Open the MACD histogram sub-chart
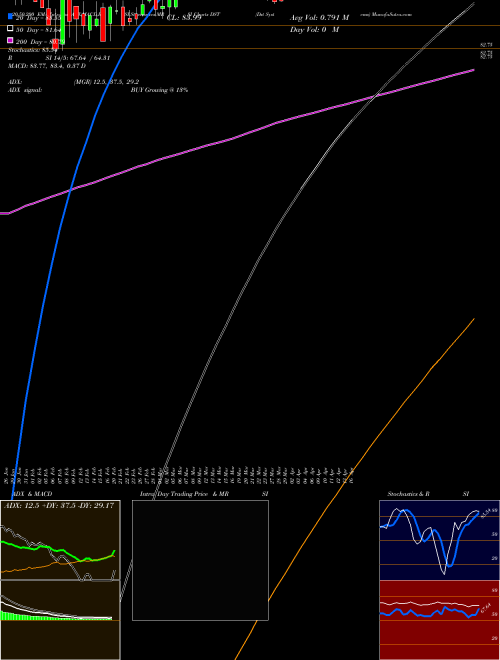This screenshot has width=500, height=660. coord(60,620)
